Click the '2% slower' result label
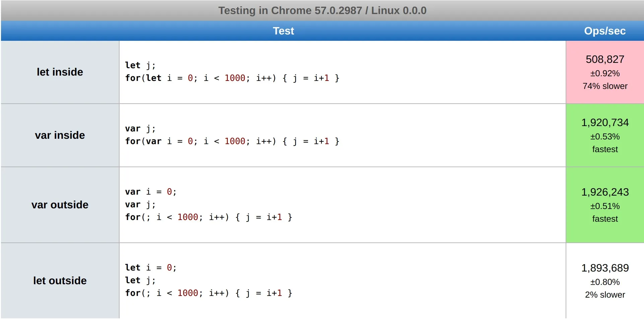This screenshot has width=644, height=319. [x=605, y=295]
